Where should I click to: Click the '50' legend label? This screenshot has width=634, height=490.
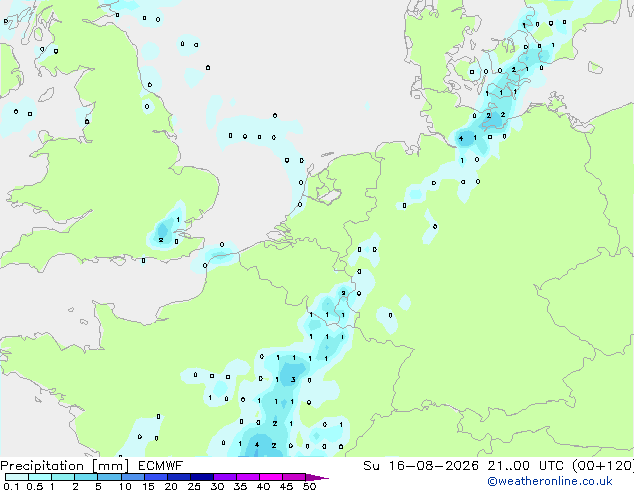pyautogui.click(x=309, y=486)
